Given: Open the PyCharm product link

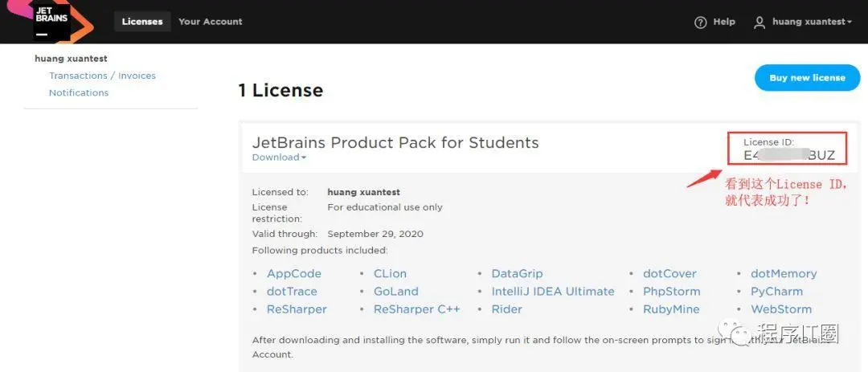Looking at the screenshot, I should (776, 292).
